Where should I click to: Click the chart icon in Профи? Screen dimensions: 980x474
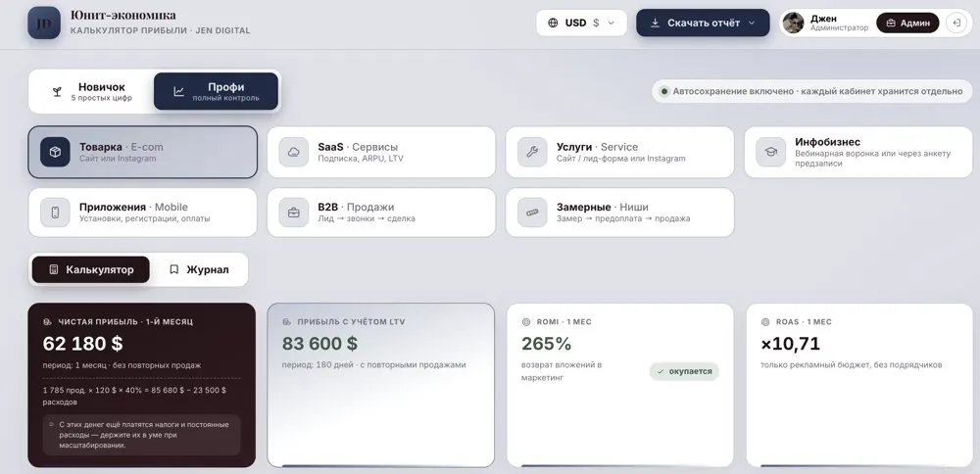click(x=178, y=92)
